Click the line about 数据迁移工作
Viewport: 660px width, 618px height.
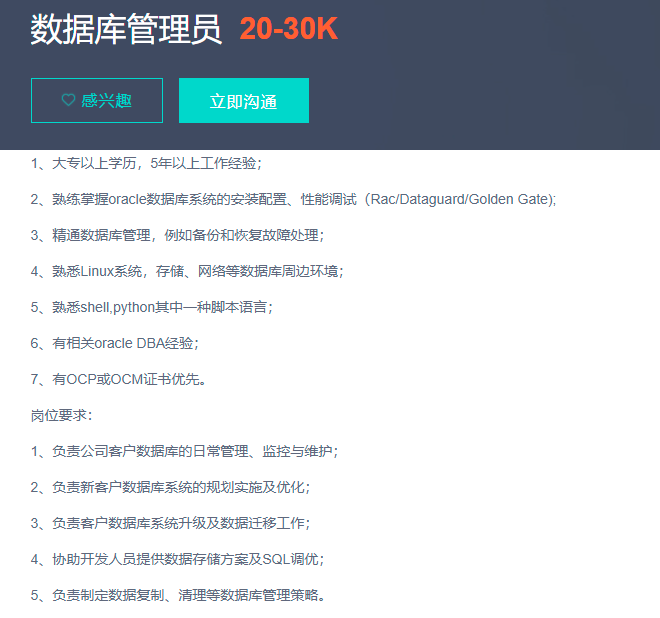click(170, 523)
